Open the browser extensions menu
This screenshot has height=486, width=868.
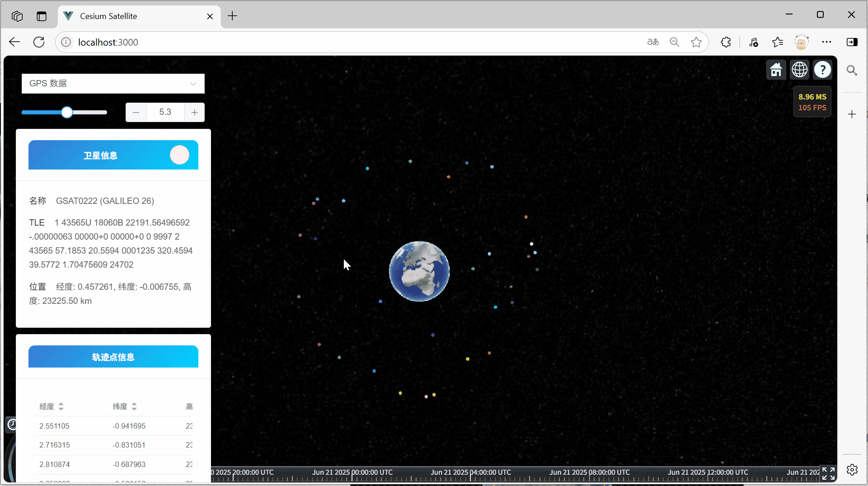point(726,42)
